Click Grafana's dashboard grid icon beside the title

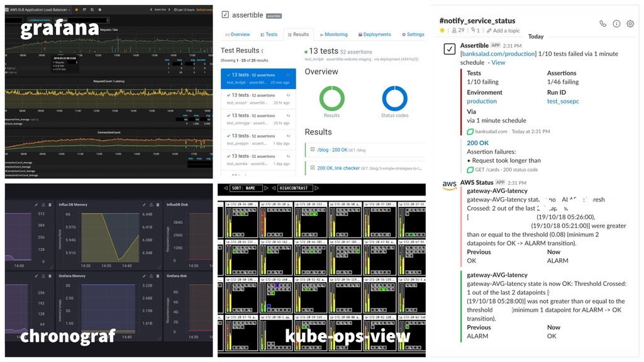pyautogui.click(x=8, y=9)
